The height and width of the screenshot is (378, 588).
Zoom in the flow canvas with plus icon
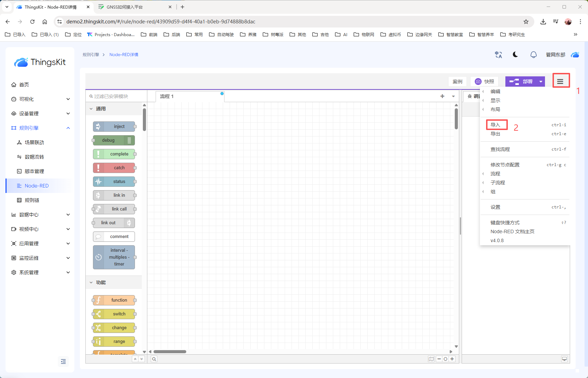coord(452,359)
